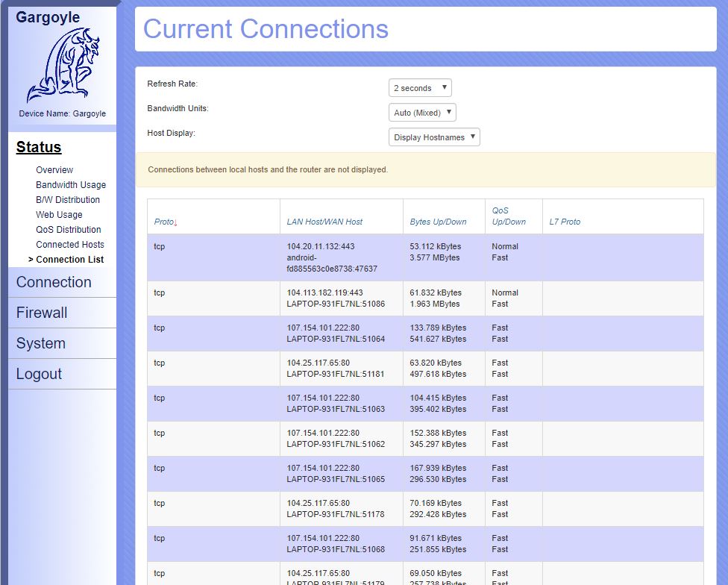Viewport: 728px width, 585px height.
Task: Open the Connected Hosts page
Action: coord(70,245)
